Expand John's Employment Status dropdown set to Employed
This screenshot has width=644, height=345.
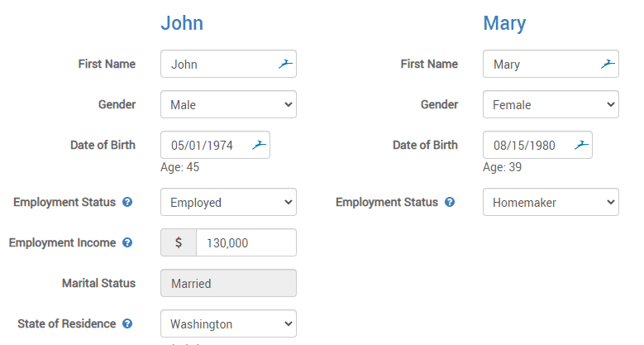(x=228, y=202)
